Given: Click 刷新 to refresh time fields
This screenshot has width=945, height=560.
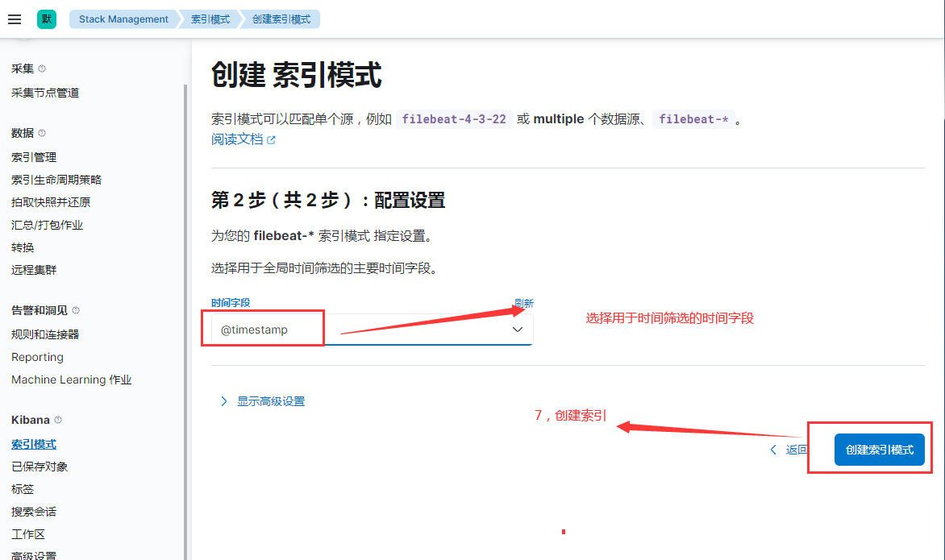Looking at the screenshot, I should click(524, 303).
